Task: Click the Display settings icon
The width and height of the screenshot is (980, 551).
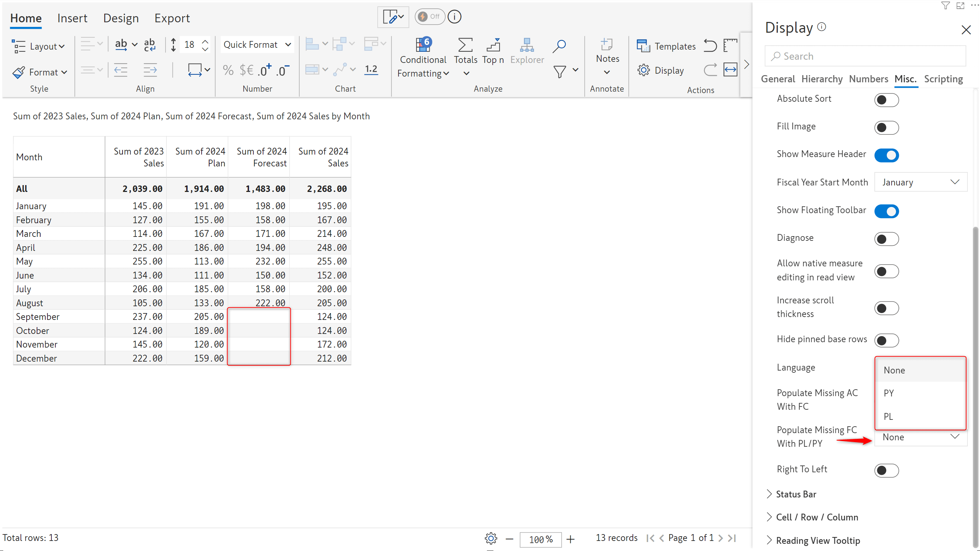Action: pyautogui.click(x=644, y=70)
